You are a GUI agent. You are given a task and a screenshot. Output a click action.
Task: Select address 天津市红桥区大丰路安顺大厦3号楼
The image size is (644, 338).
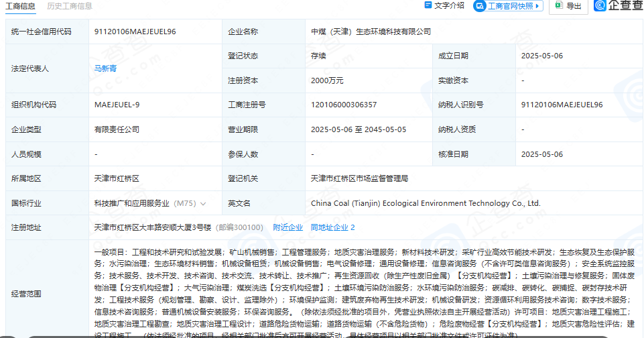coord(153,227)
